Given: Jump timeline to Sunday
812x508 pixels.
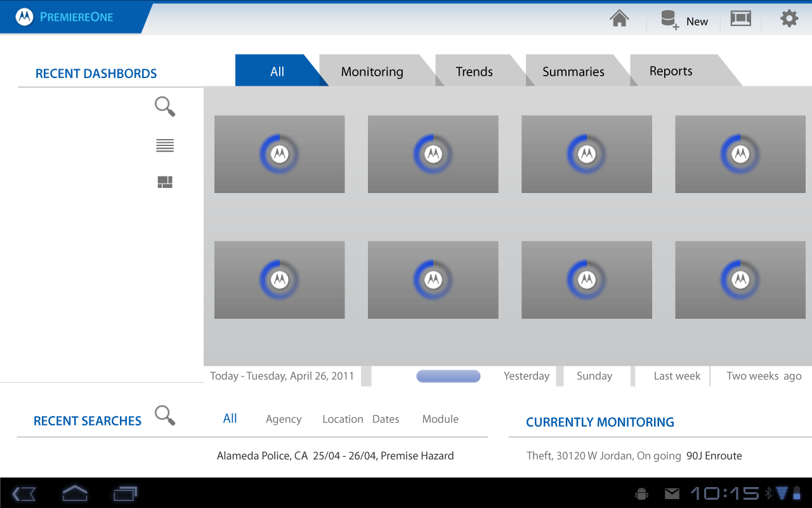Looking at the screenshot, I should pos(594,376).
